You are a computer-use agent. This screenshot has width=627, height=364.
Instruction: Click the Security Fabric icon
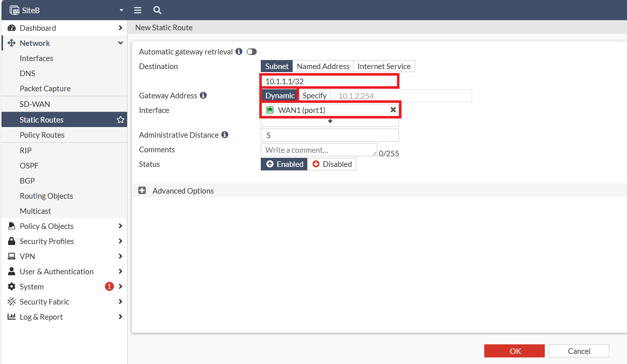[x=12, y=301]
